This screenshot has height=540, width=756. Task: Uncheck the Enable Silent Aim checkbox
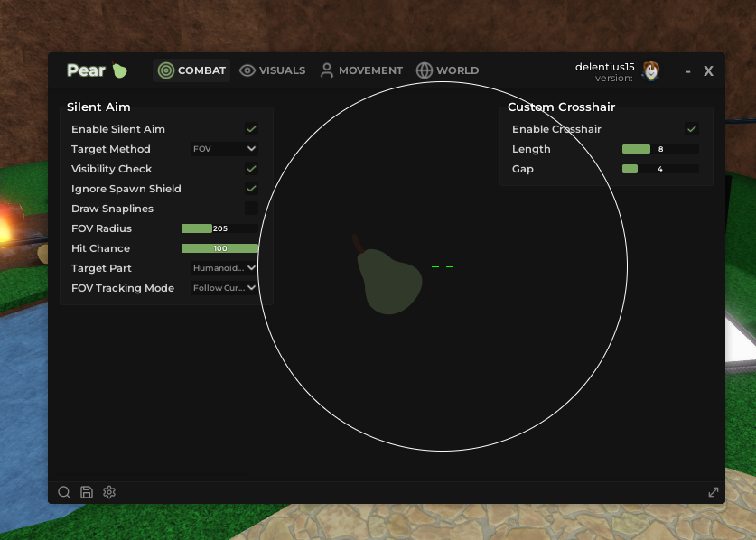(251, 129)
